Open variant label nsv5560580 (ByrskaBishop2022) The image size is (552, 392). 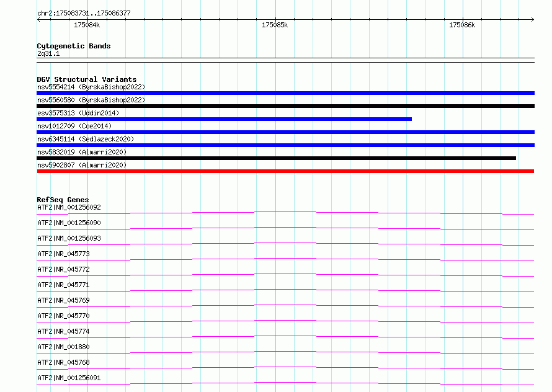click(x=91, y=100)
